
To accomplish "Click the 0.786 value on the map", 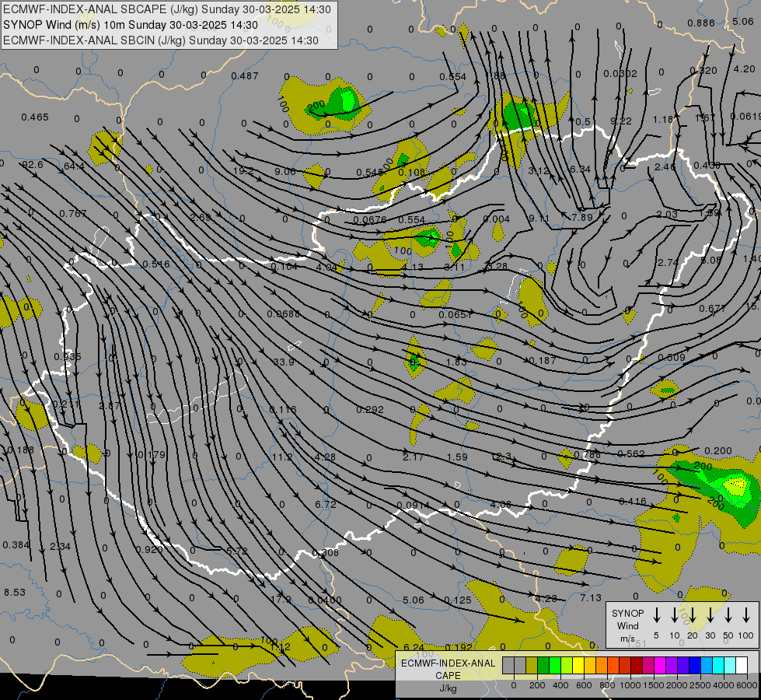I will (587, 455).
